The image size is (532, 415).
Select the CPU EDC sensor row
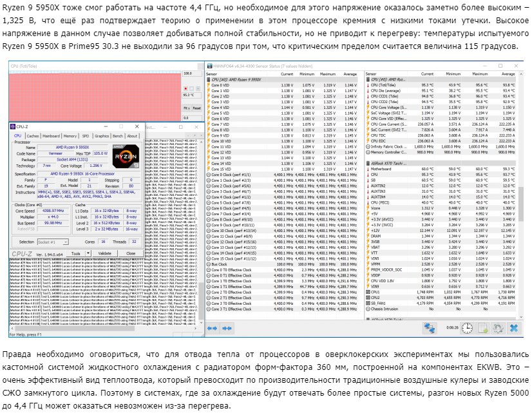(441, 141)
